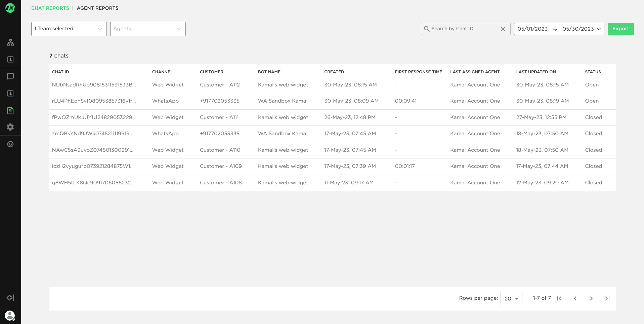The image size is (644, 324).
Task: Expand the 1 Team selected dropdown
Action: [69, 29]
